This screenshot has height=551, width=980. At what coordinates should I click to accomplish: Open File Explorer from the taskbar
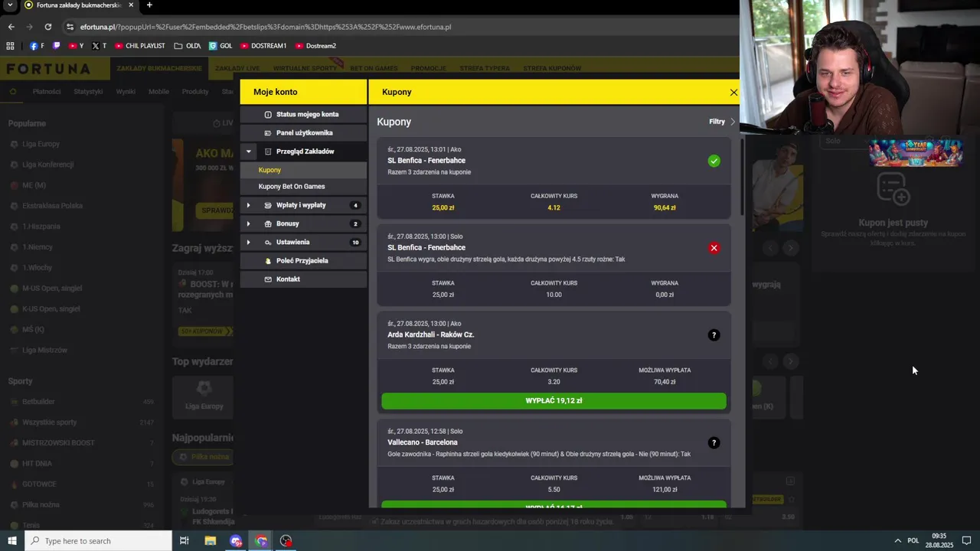pos(211,541)
